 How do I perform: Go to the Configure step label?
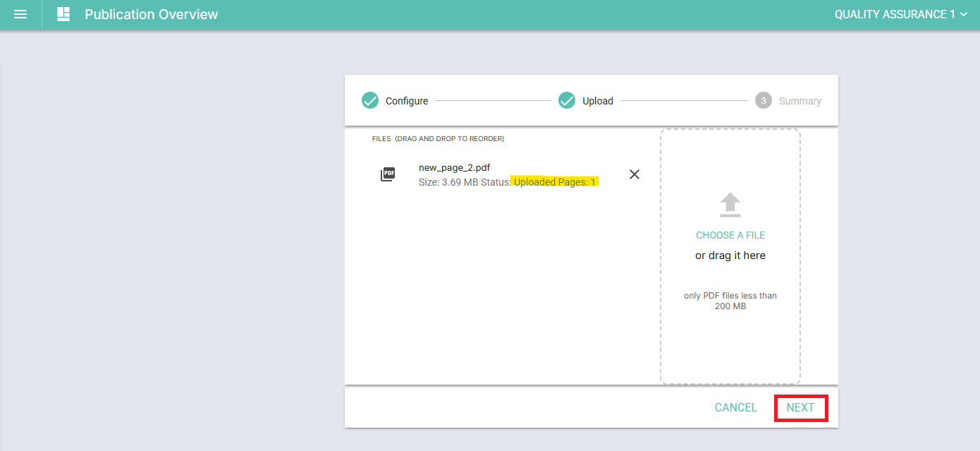(x=407, y=101)
